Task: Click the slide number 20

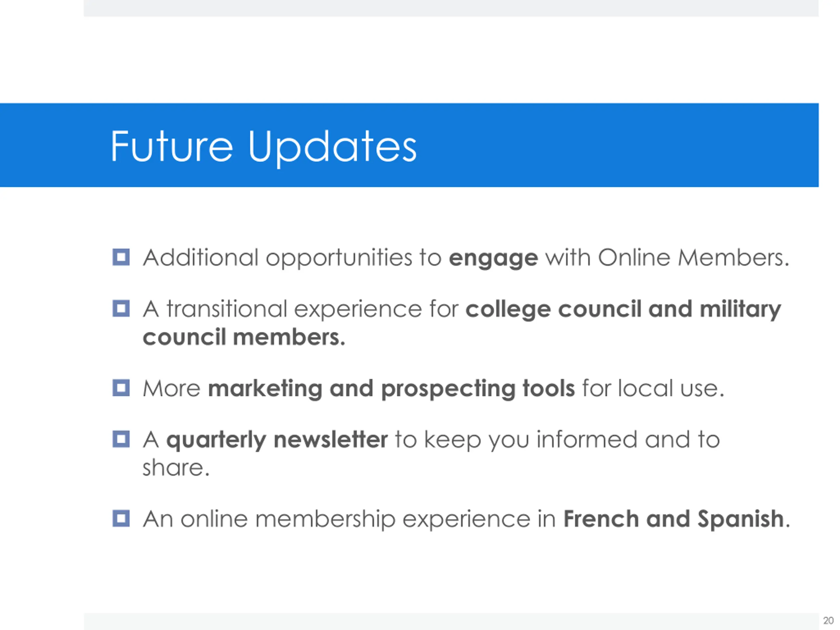Action: pos(828,620)
